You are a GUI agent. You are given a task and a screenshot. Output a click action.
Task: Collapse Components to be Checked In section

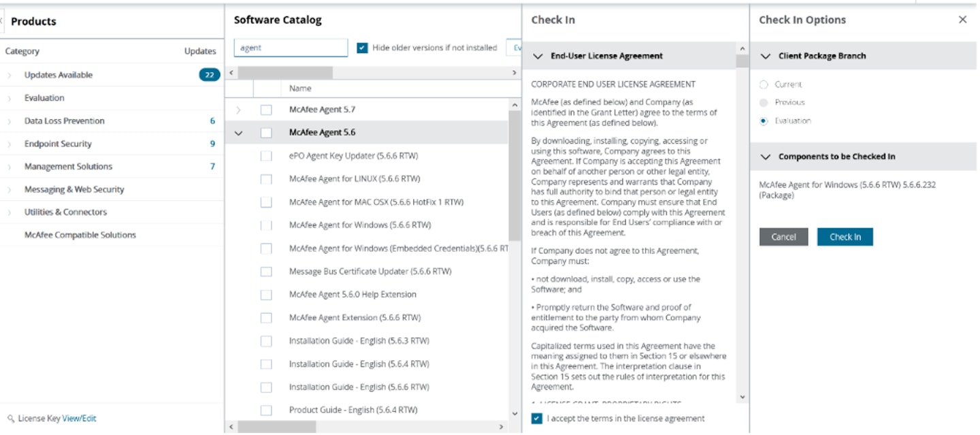tap(766, 157)
